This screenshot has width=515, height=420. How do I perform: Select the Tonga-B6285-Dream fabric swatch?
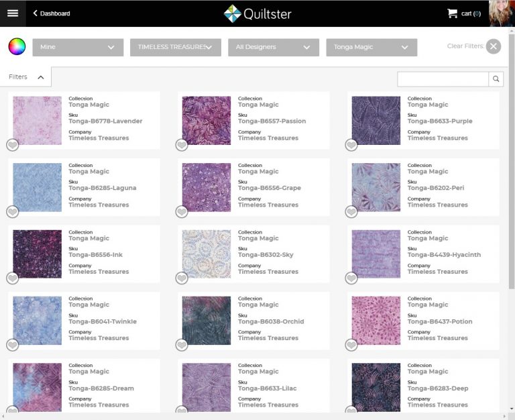pos(37,388)
